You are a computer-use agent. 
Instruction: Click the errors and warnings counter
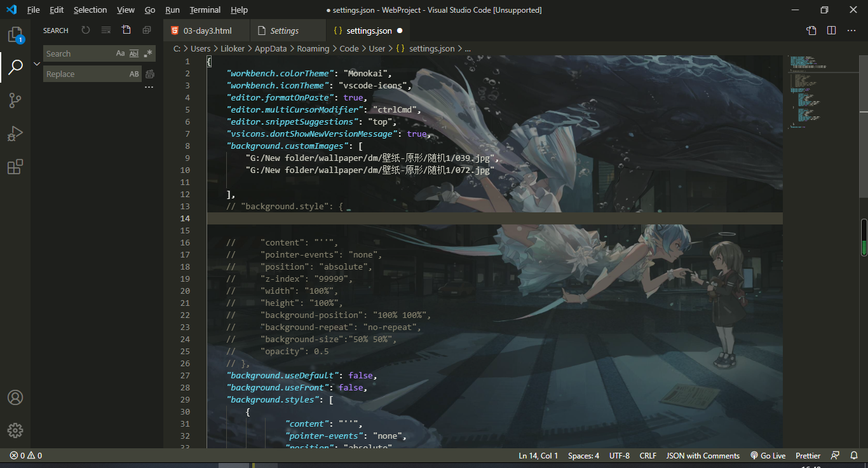25,455
